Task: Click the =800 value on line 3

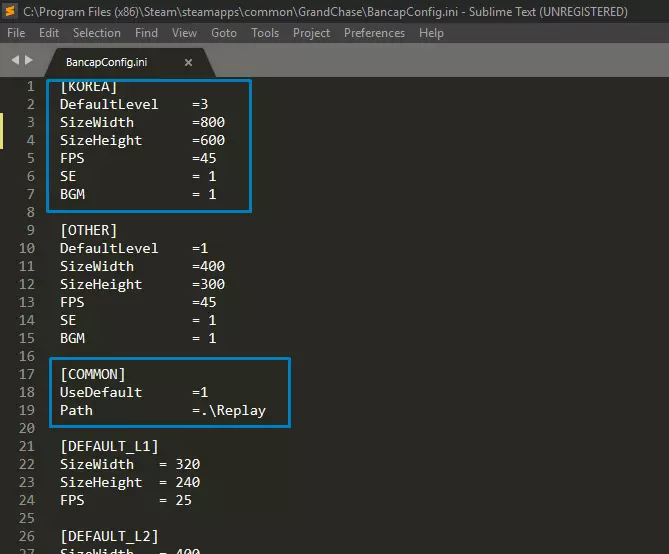Action: click(x=208, y=122)
